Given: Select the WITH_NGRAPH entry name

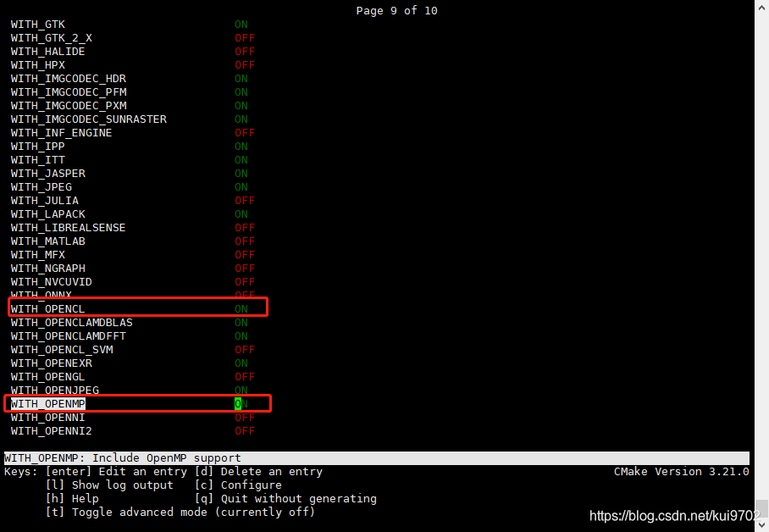Looking at the screenshot, I should click(x=48, y=269).
